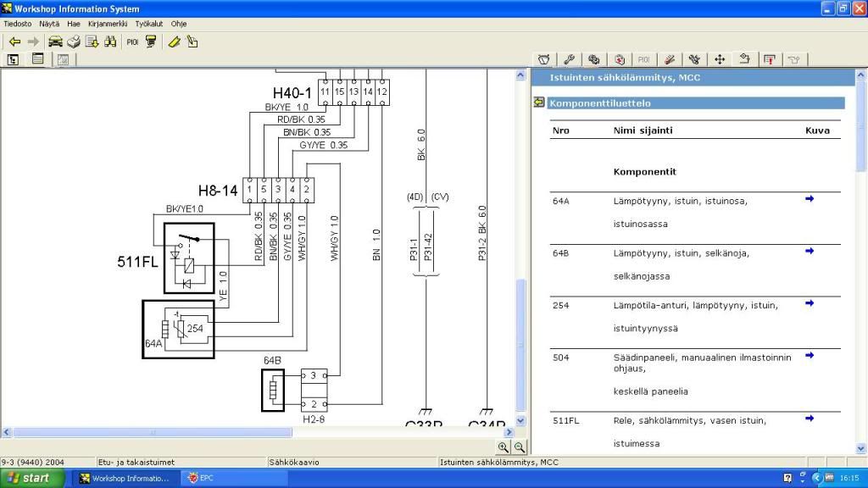Click '9-3 (9440) 2004' in status bar
This screenshot has width=868, height=488.
33,462
